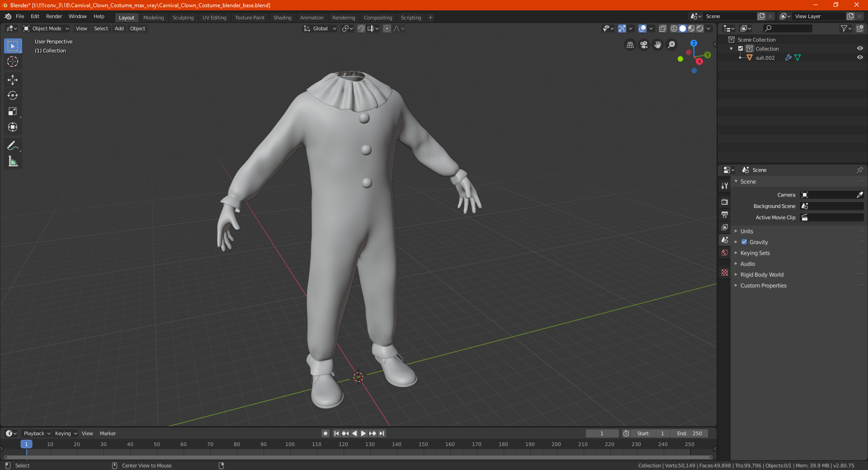Open the Global transform orientation dropdown

(320, 28)
